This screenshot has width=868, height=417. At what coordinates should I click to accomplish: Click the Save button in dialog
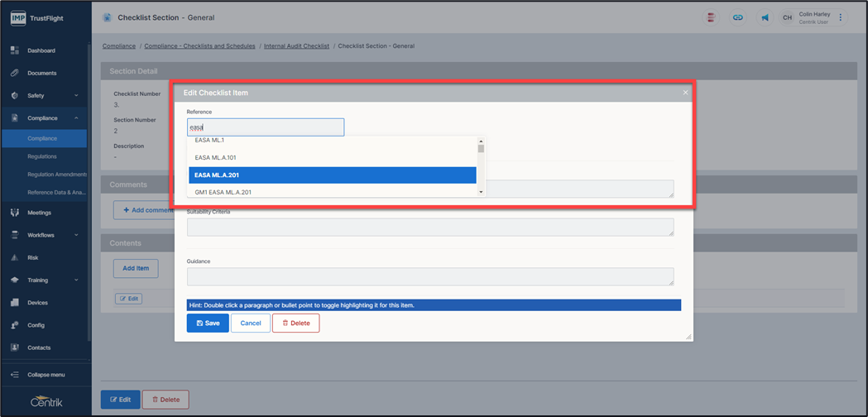coord(208,323)
